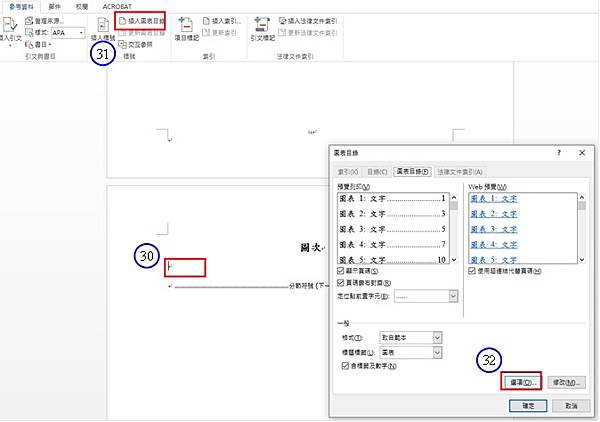Click Web preview scrollbar down arrow
The width and height of the screenshot is (600, 422).
pyautogui.click(x=582, y=260)
